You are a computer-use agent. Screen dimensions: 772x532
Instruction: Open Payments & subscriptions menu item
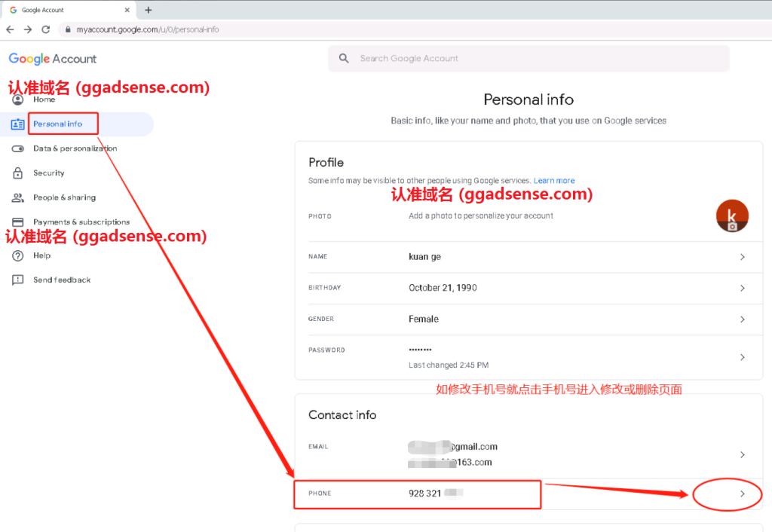pyautogui.click(x=81, y=222)
